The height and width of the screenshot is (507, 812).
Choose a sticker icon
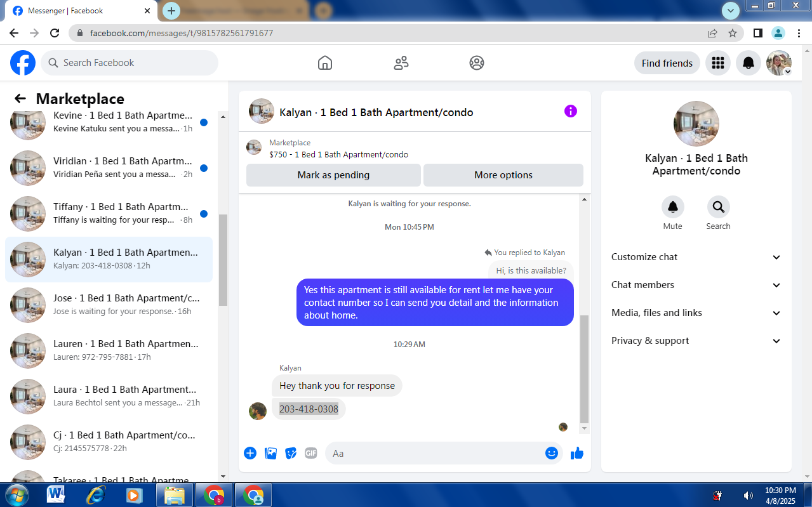(x=291, y=453)
